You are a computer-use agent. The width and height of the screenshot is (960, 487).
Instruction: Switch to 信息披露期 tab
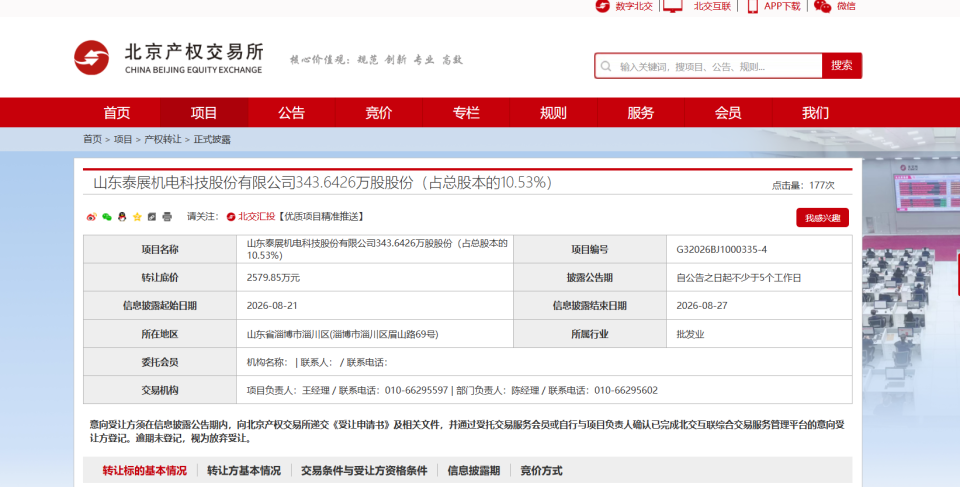coord(473,470)
